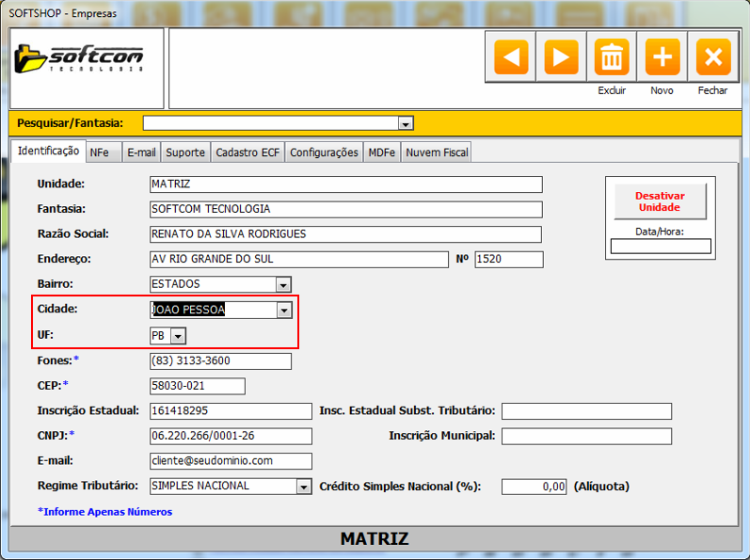Click the Crédito Simples Nacional percentage field
This screenshot has height=560, width=750.
534,487
